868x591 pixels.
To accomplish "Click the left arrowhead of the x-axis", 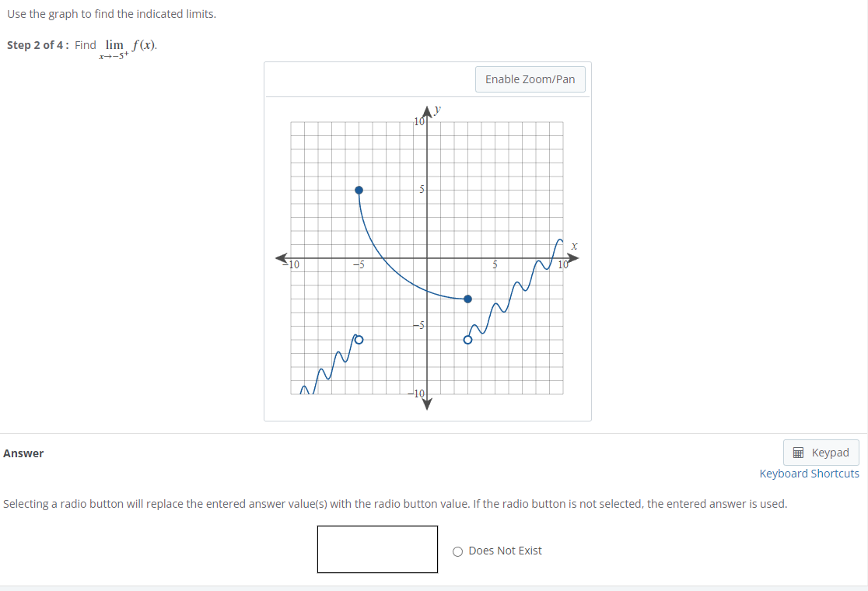I will tap(280, 257).
